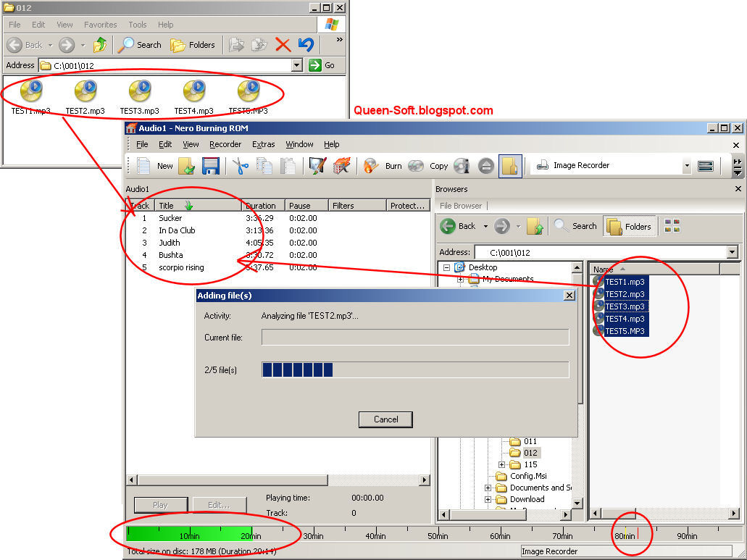Click the Cut scissors icon in Nero toolbar
747x560 pixels.
241,166
